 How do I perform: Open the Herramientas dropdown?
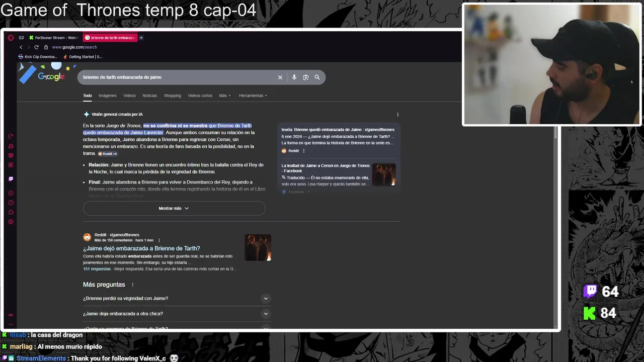(x=253, y=96)
